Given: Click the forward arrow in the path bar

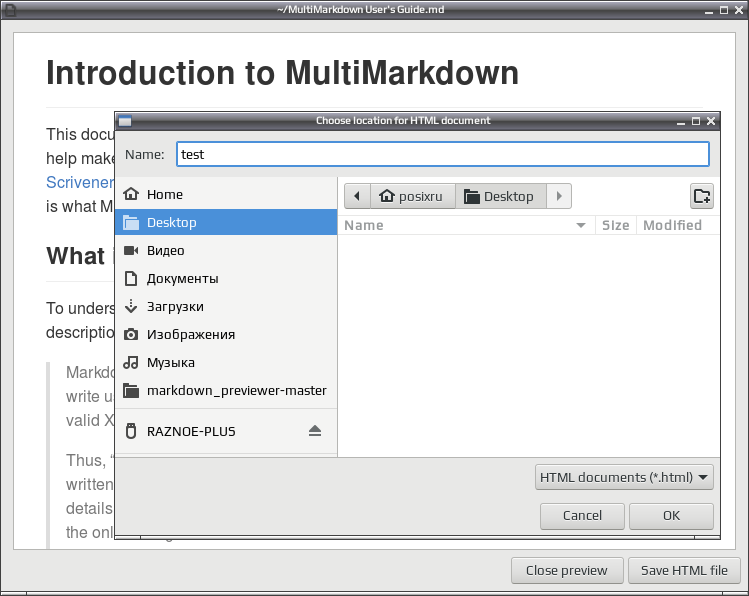Looking at the screenshot, I should coord(559,196).
